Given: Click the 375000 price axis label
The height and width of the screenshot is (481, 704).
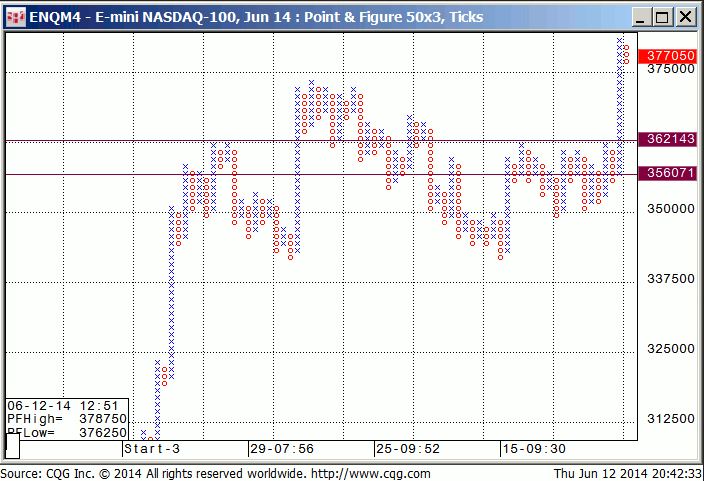Looking at the screenshot, I should (x=670, y=71).
